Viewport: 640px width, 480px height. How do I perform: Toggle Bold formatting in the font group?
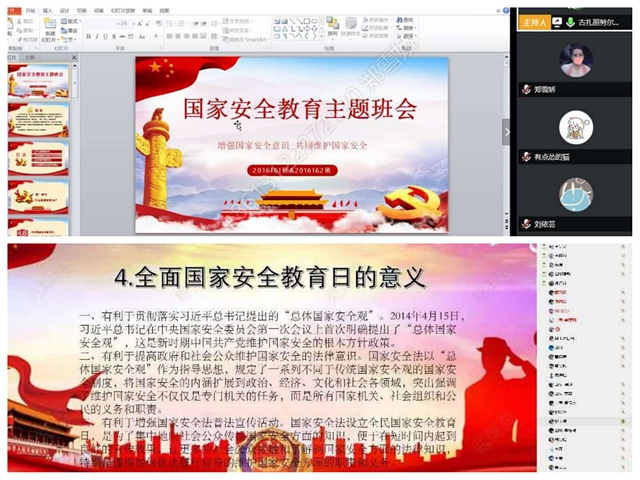point(89,36)
